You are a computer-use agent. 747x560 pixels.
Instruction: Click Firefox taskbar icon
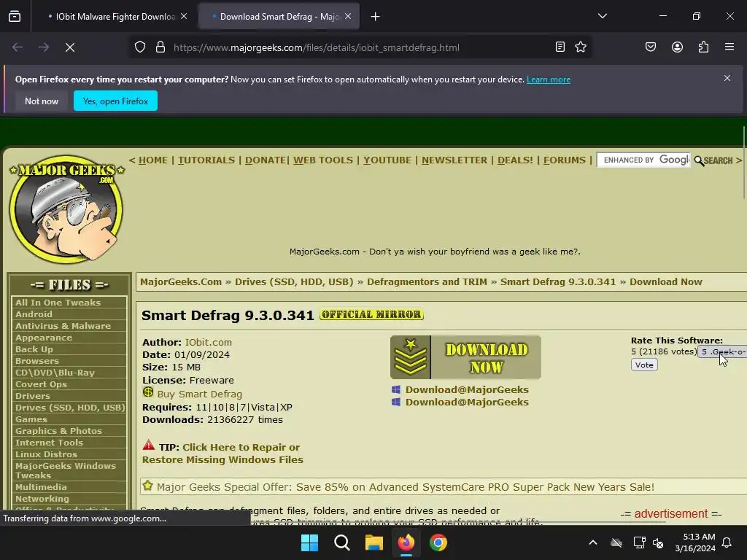click(x=406, y=542)
